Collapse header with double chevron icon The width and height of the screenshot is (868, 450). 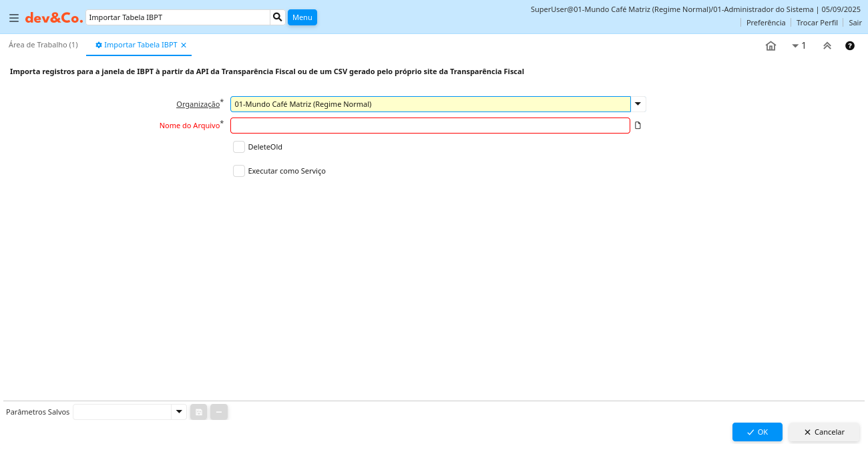(x=827, y=46)
